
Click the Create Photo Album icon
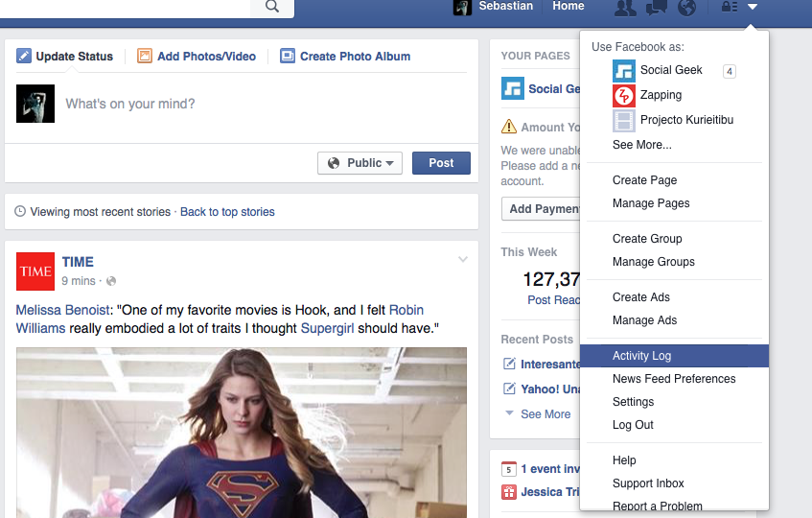coord(288,56)
